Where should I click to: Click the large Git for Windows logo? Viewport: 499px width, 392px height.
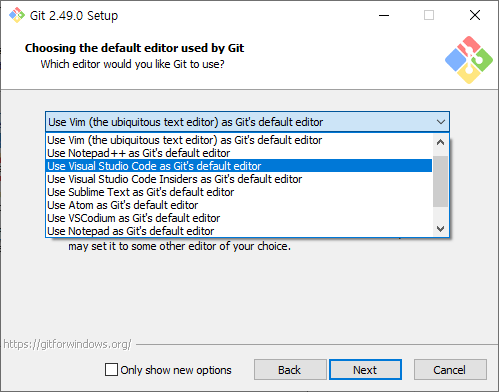coord(469,60)
